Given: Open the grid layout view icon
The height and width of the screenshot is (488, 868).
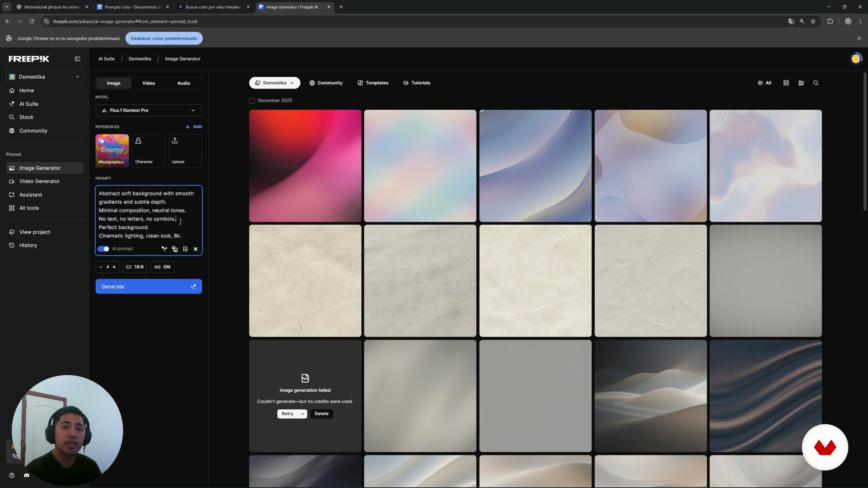Looking at the screenshot, I should point(786,83).
